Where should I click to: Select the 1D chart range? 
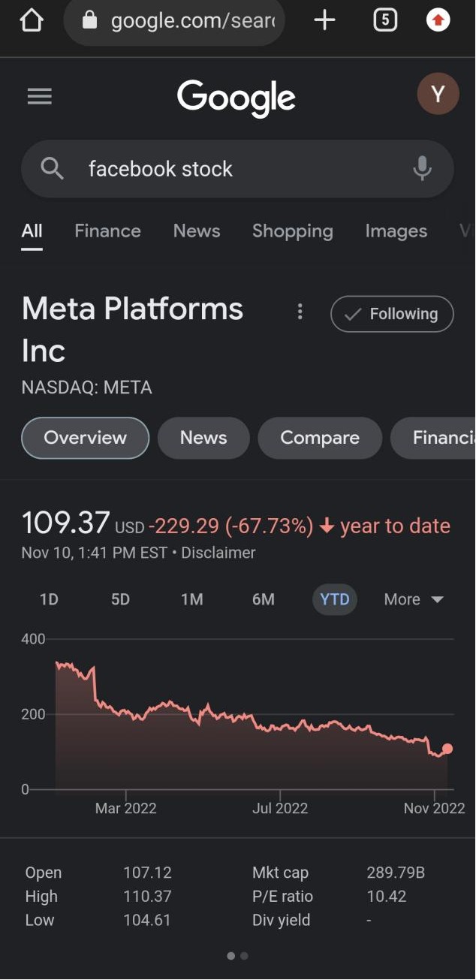click(x=49, y=599)
